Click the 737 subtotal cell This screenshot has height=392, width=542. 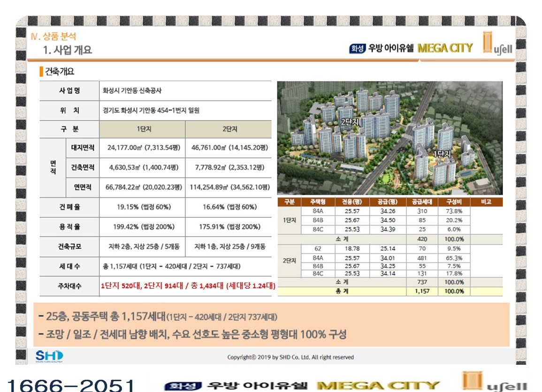(x=422, y=282)
